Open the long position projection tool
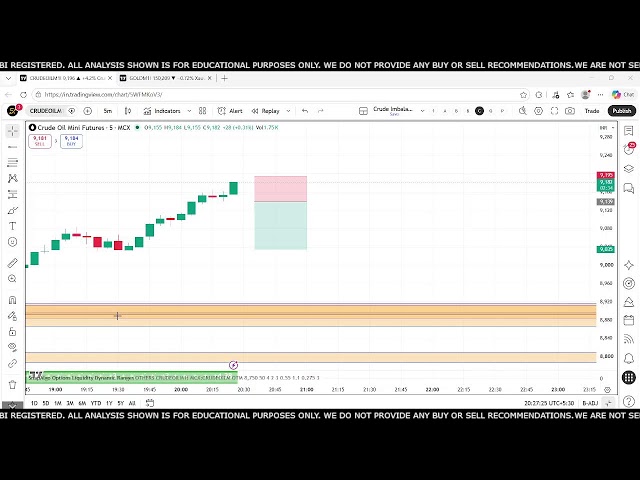This screenshot has width=640, height=480. pos(13,194)
